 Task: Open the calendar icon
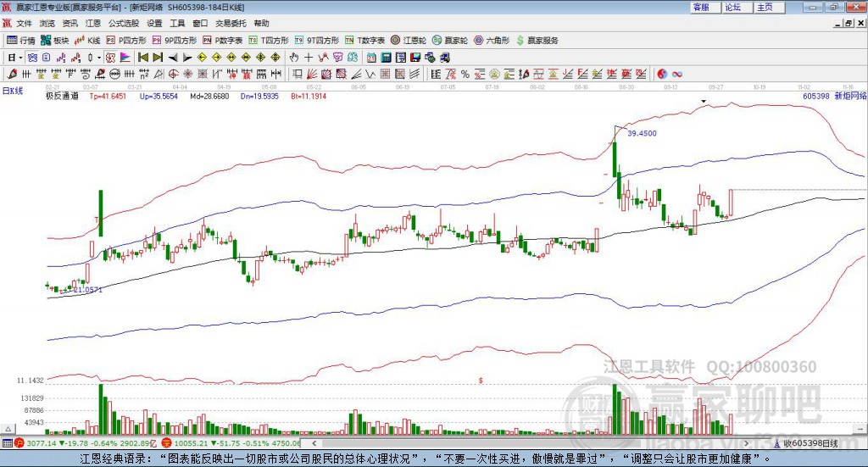click(x=371, y=58)
